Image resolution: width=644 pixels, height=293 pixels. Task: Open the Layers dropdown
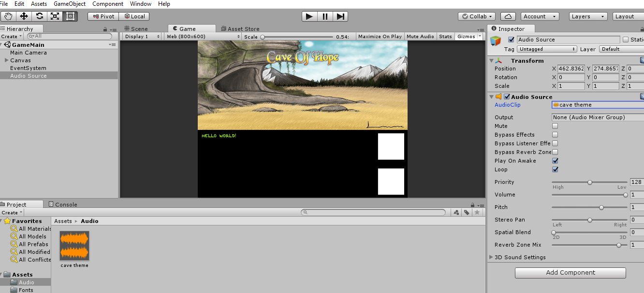coord(588,16)
